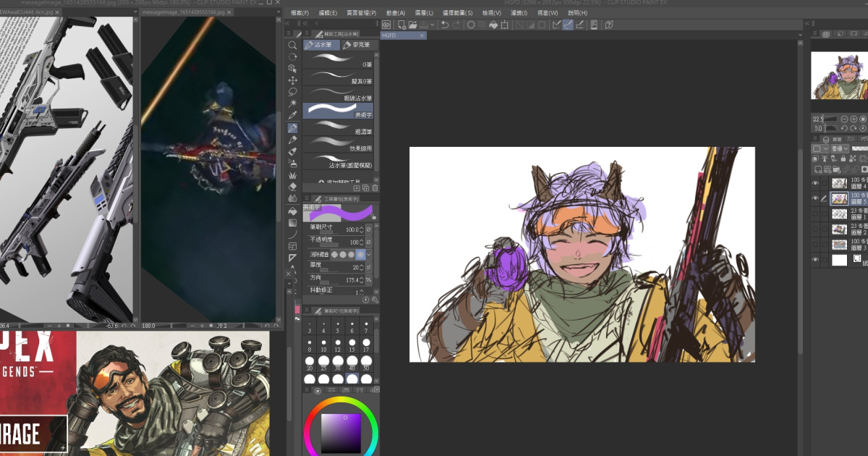Viewport: 868px width, 456px height.
Task: Open the anti-aliasing dropdown arrow
Action: point(369,255)
